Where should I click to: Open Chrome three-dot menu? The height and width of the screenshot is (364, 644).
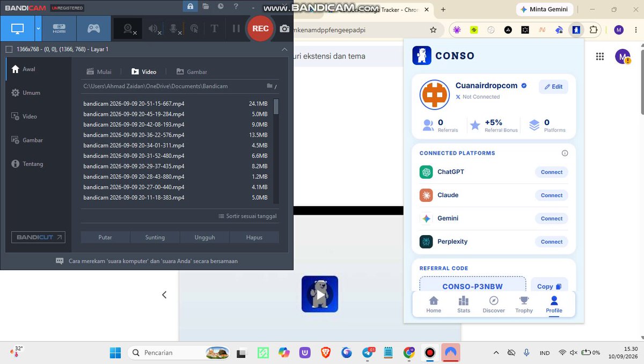(x=634, y=30)
